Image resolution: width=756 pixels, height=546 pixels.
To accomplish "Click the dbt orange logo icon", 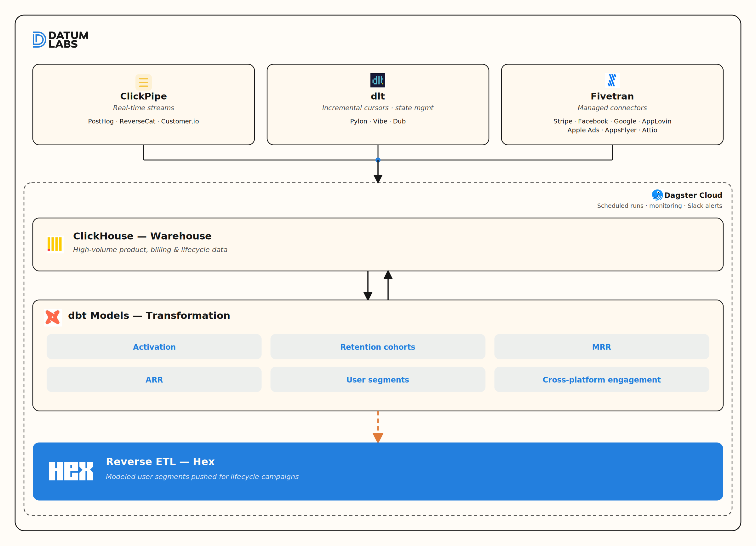I will pyautogui.click(x=53, y=317).
